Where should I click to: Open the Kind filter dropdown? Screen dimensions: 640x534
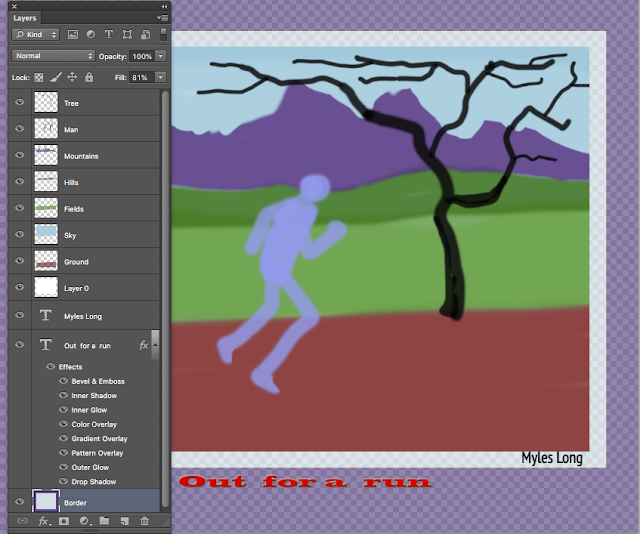36,35
